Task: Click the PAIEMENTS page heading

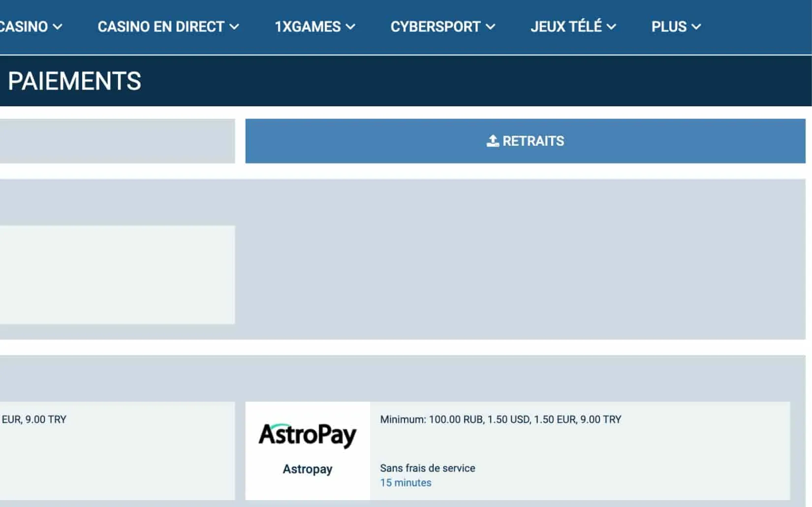Action: coord(75,81)
